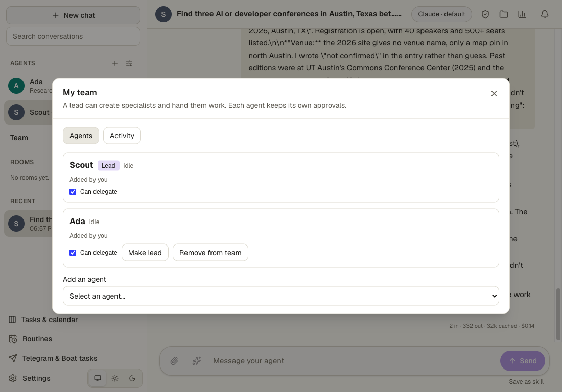562x392 pixels.
Task: Select the Agents tab
Action: pos(81,136)
